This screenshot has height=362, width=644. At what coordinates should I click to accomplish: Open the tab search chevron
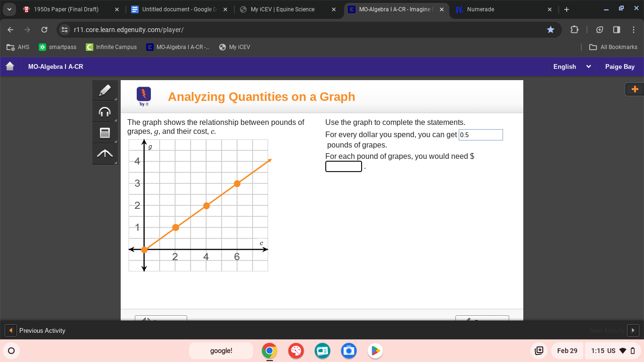(9, 9)
